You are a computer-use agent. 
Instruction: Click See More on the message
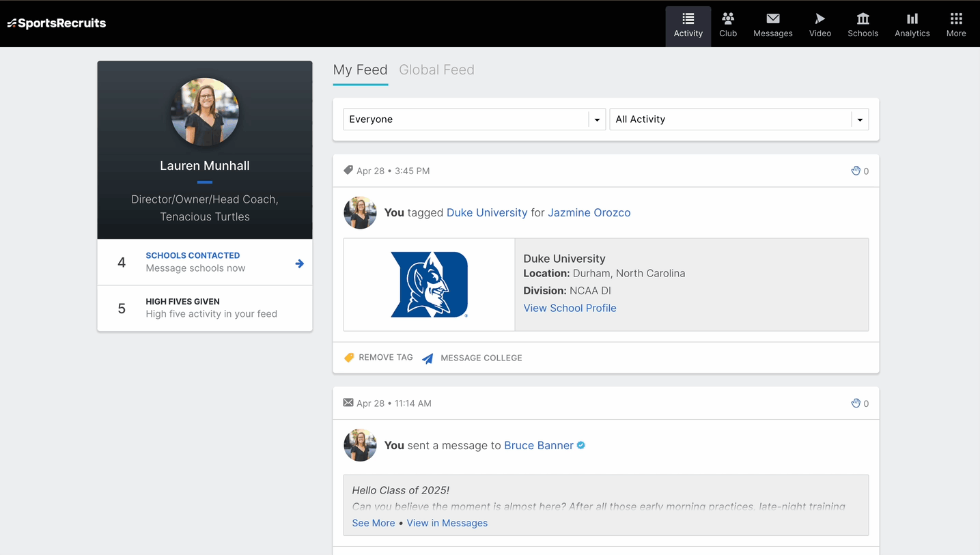pyautogui.click(x=374, y=523)
